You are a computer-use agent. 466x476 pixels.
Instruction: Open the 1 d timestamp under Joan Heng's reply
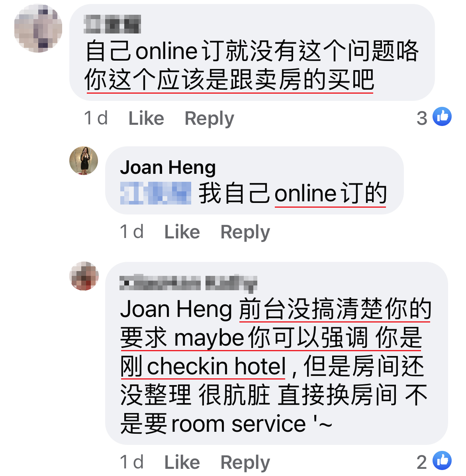[x=132, y=232]
